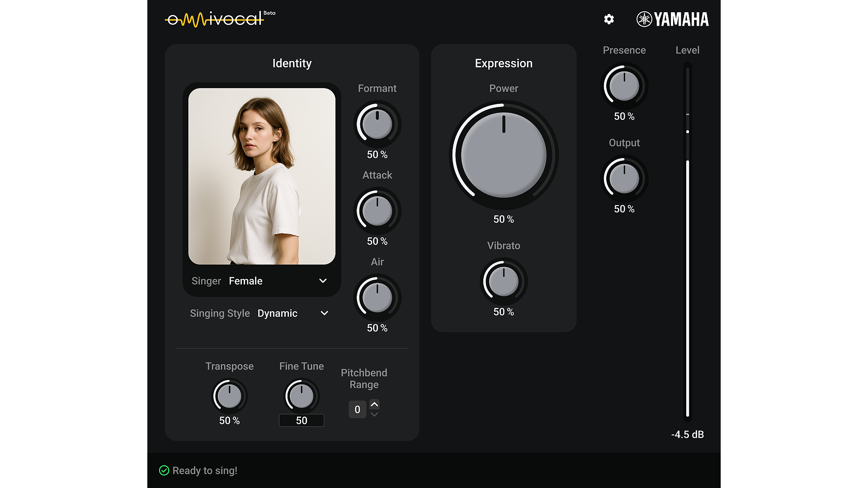Click the Yamaha logo
Viewport: 868px width, 488px height.
tap(673, 19)
